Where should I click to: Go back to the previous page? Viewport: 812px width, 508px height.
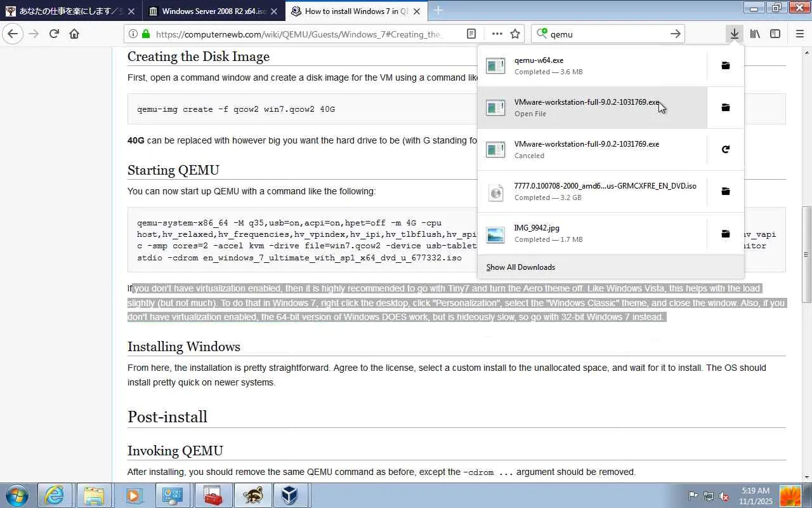click(x=13, y=34)
